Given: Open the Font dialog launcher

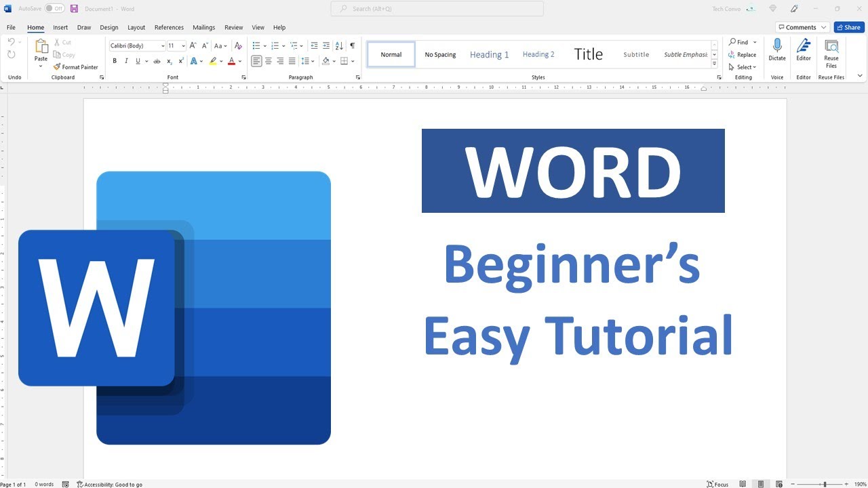Looking at the screenshot, I should click(243, 77).
